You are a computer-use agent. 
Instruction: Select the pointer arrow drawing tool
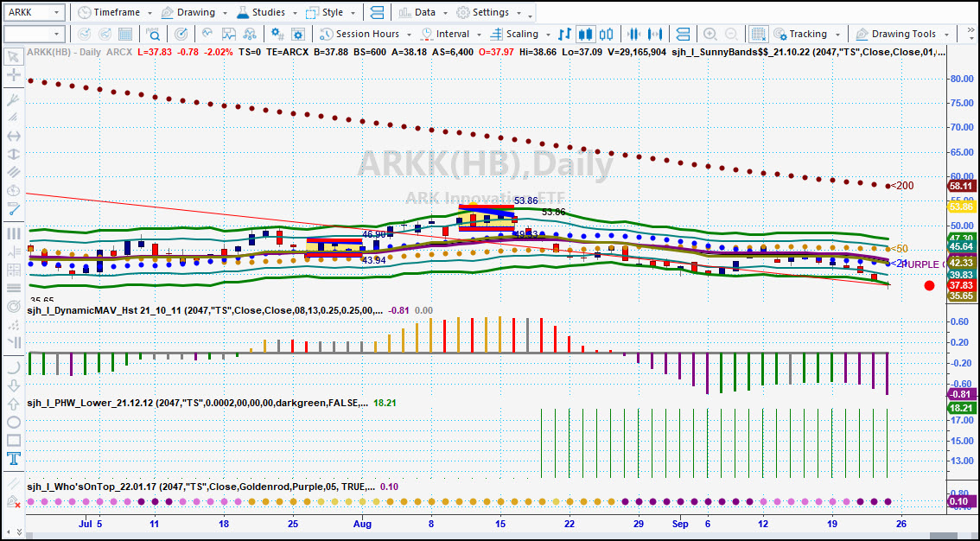tap(13, 58)
